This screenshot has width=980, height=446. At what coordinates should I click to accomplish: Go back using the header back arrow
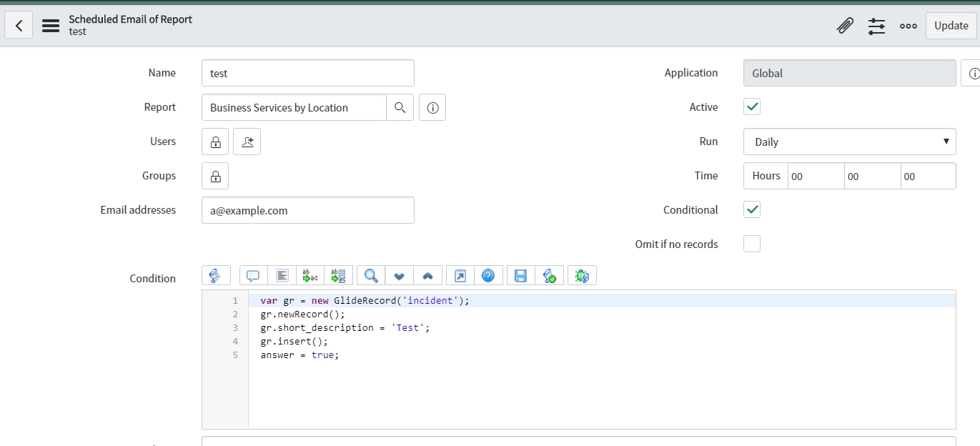click(19, 26)
